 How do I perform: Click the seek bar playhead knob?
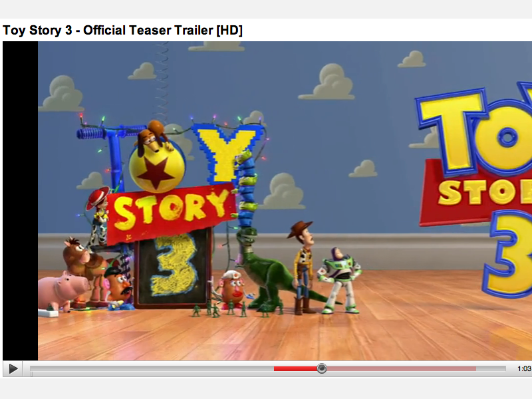(x=322, y=368)
